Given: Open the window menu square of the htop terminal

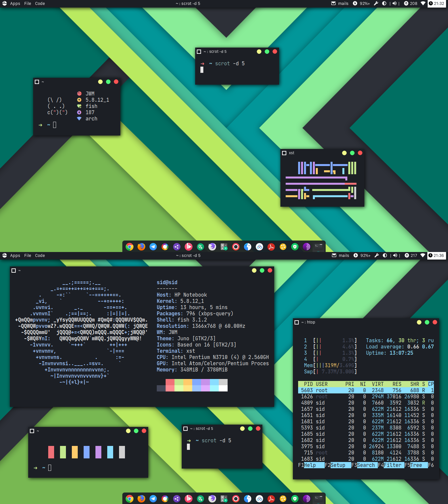Looking at the screenshot, I should pos(297,322).
